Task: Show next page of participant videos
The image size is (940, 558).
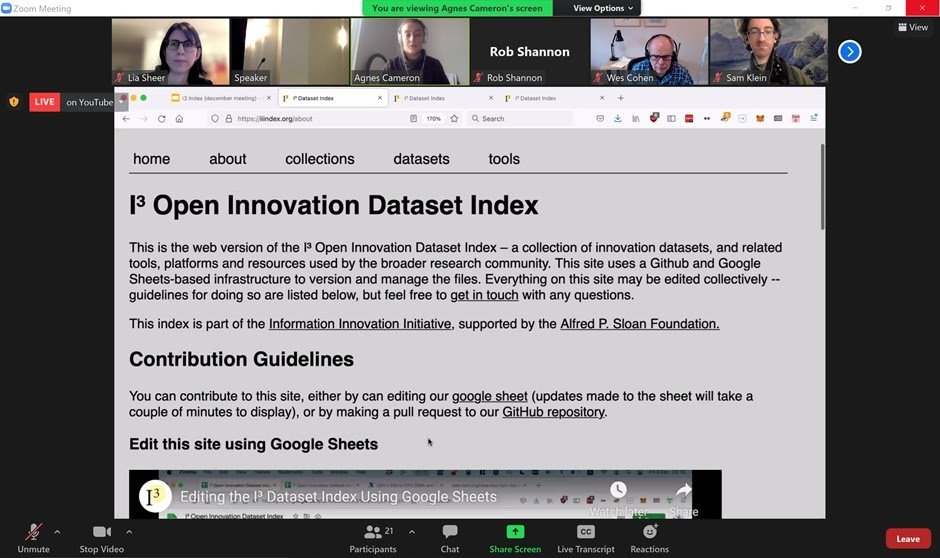Action: tap(849, 52)
